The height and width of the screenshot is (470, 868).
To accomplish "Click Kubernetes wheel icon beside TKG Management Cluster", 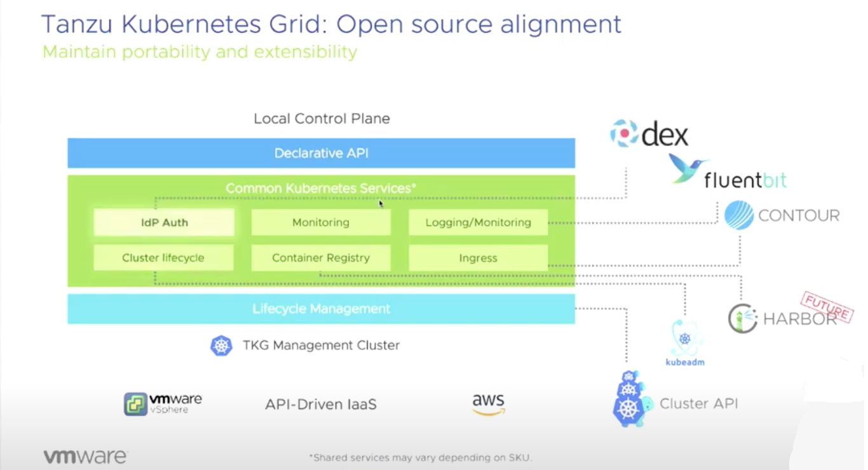I will pyautogui.click(x=221, y=346).
